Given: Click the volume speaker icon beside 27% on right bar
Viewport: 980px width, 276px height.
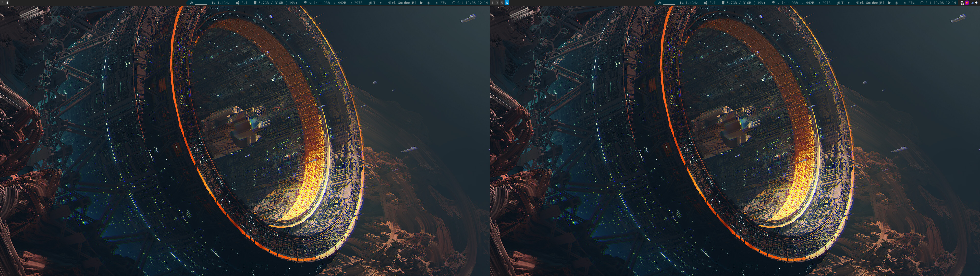Looking at the screenshot, I should (x=905, y=3).
